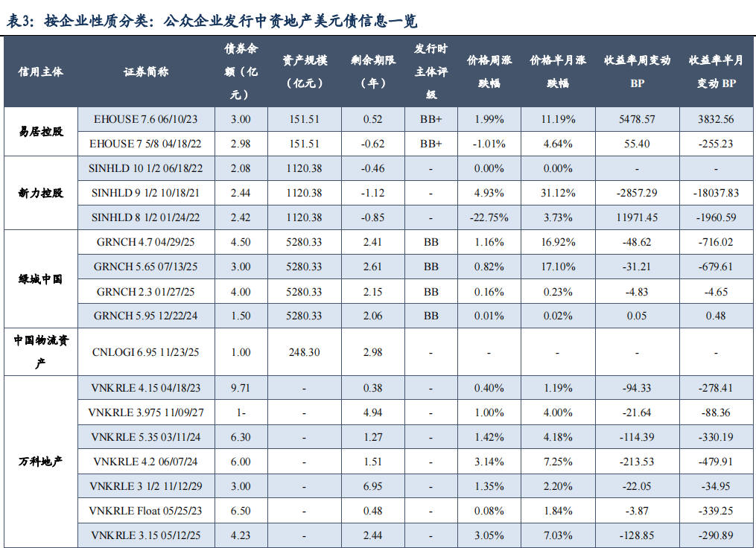
Task: Click the 7.25% half-month price change
Action: [x=558, y=462]
